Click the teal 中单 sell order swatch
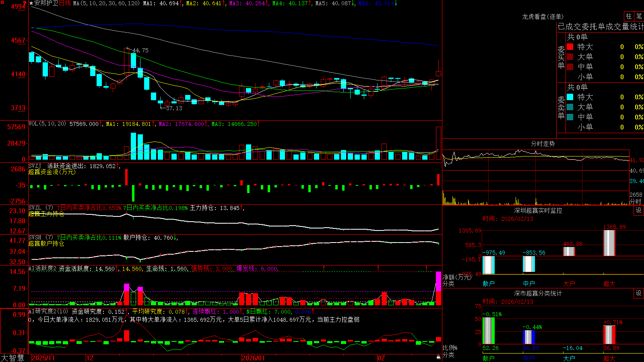The height and width of the screenshot is (362, 644). click(x=570, y=117)
